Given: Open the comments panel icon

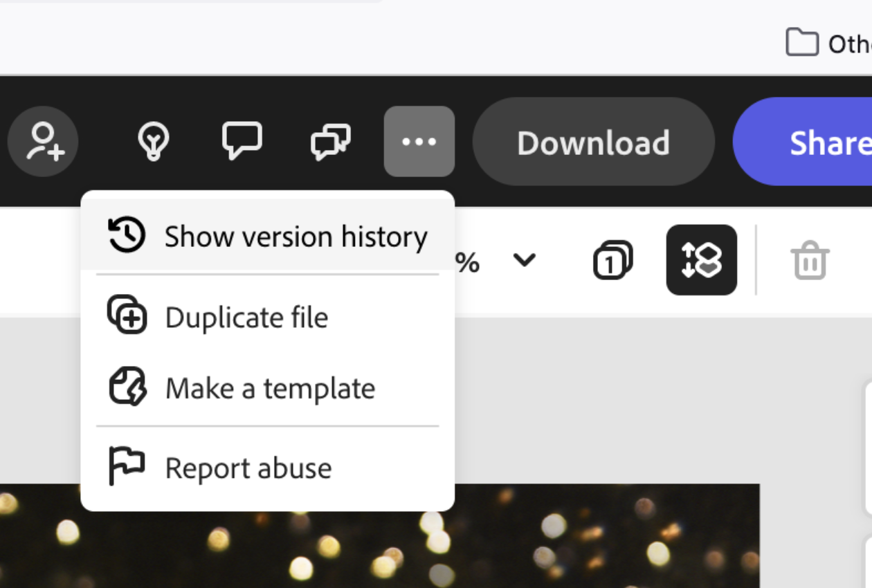Looking at the screenshot, I should [x=330, y=141].
